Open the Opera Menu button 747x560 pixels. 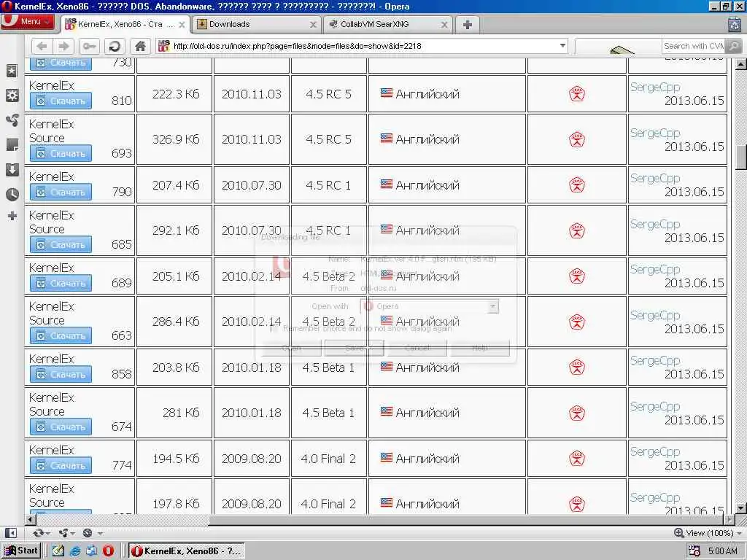pyautogui.click(x=27, y=21)
